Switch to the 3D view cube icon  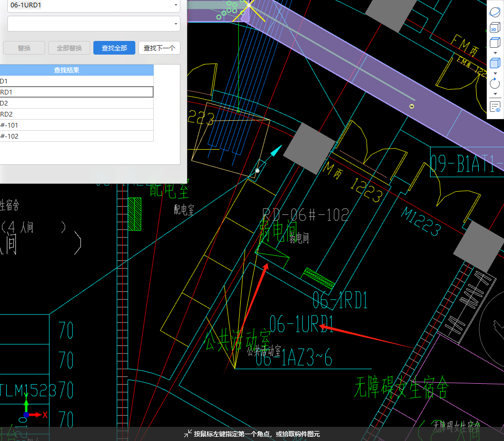tap(495, 27)
